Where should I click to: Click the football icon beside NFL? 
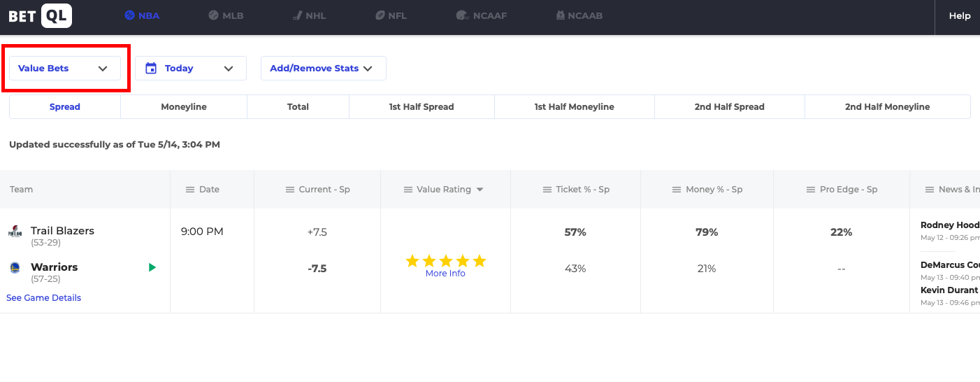(x=380, y=15)
